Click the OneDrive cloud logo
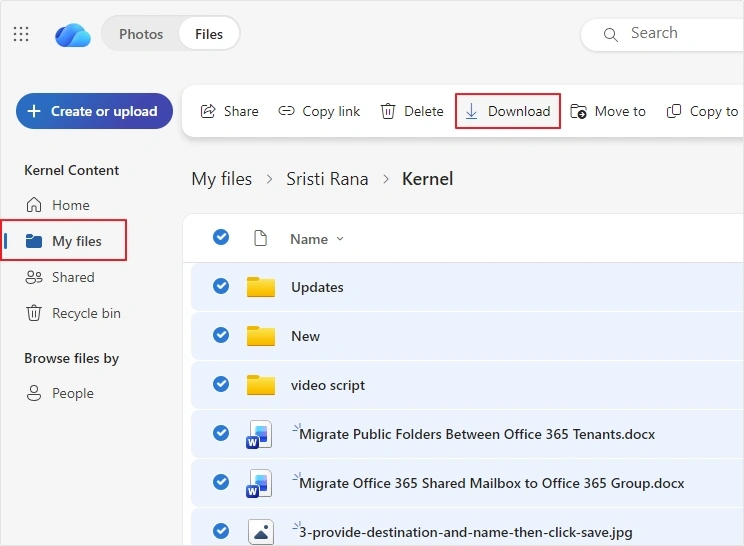 point(73,36)
